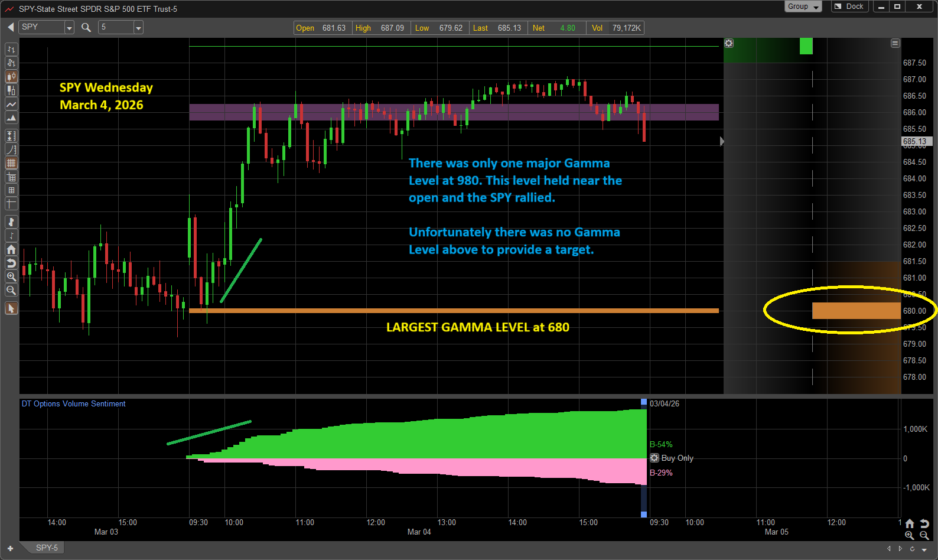Select the SPY-5 tab at the bottom

click(47, 548)
